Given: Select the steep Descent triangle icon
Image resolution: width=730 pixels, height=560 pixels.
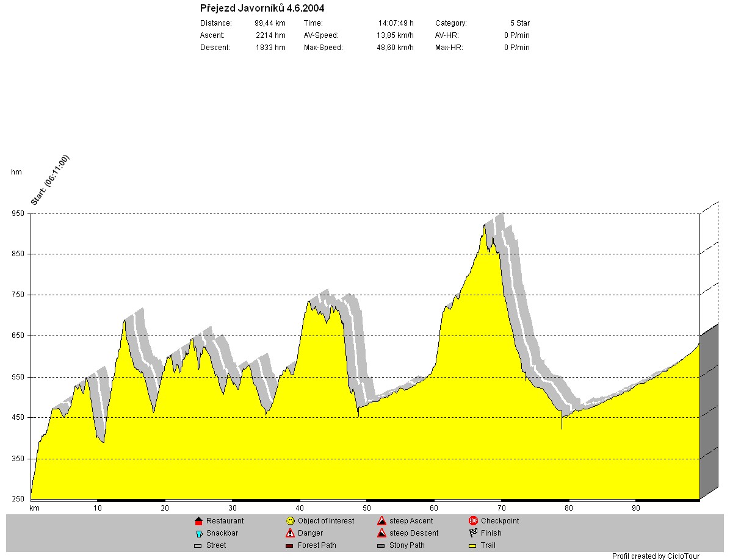Looking at the screenshot, I should pos(381,533).
